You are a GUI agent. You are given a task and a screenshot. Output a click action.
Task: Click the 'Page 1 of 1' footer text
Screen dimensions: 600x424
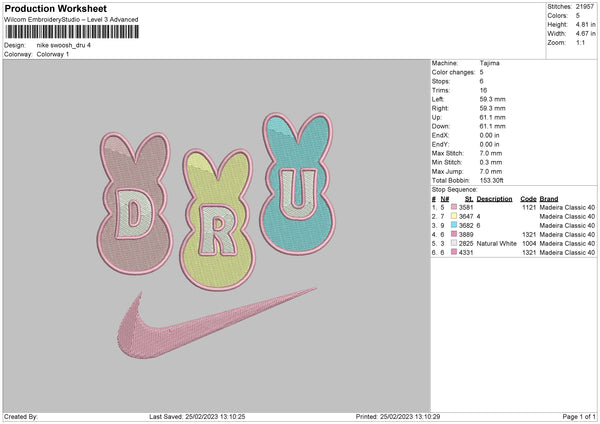579,417
